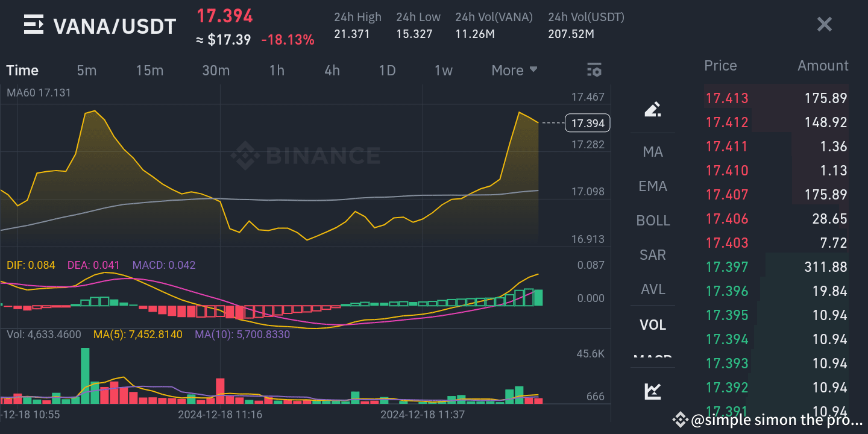Open the chart display settings icon
The width and height of the screenshot is (868, 434).
[x=594, y=70]
